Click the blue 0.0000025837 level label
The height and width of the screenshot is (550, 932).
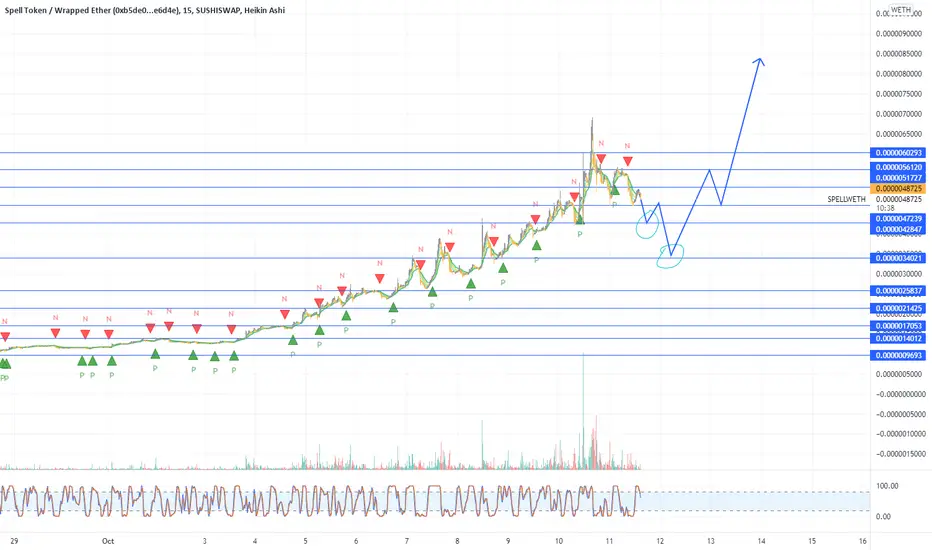(x=898, y=291)
